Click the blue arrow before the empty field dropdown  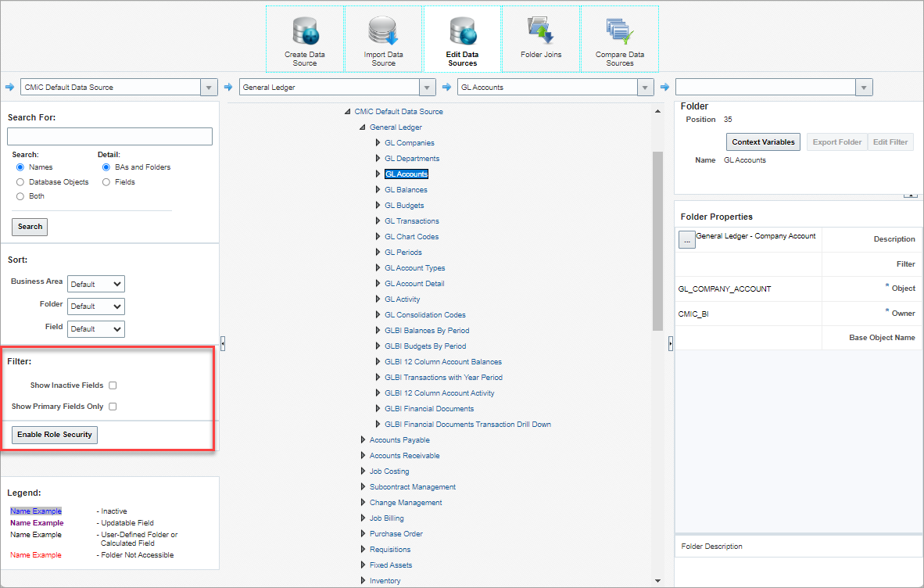[x=664, y=88]
